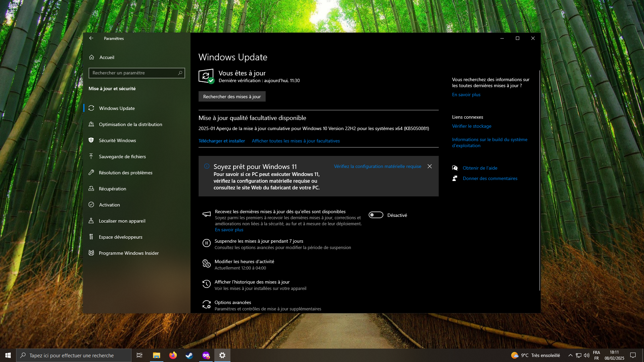Screen dimensions: 644x362
Task: Click the update history icon
Action: (x=207, y=284)
